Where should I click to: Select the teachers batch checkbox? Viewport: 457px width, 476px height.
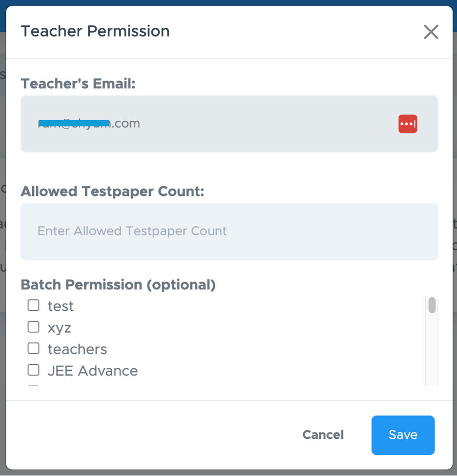tap(33, 348)
